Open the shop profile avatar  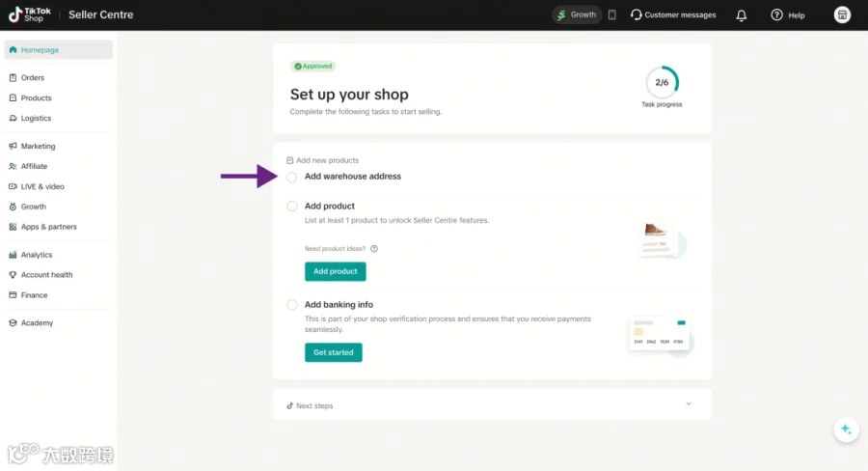click(x=842, y=15)
